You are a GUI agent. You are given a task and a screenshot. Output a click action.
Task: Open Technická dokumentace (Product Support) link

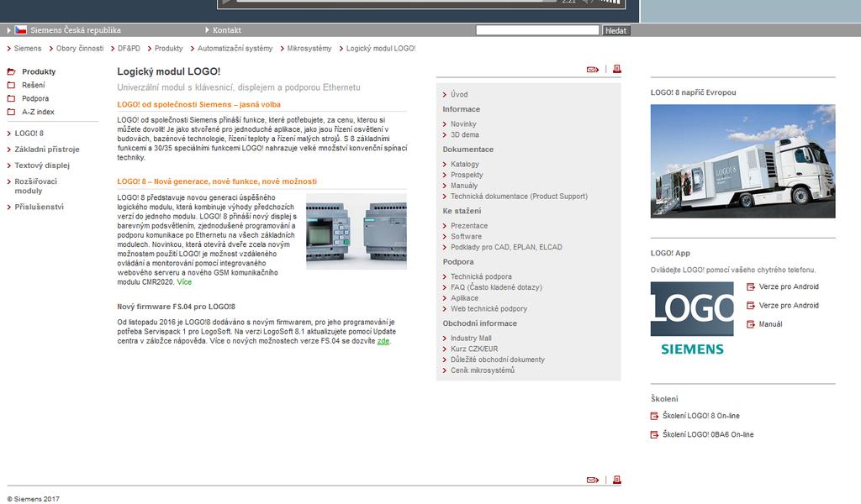pyautogui.click(x=519, y=197)
